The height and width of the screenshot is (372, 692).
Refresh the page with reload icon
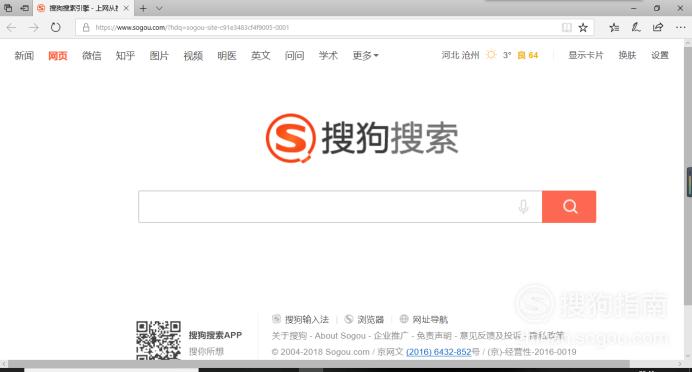55,27
